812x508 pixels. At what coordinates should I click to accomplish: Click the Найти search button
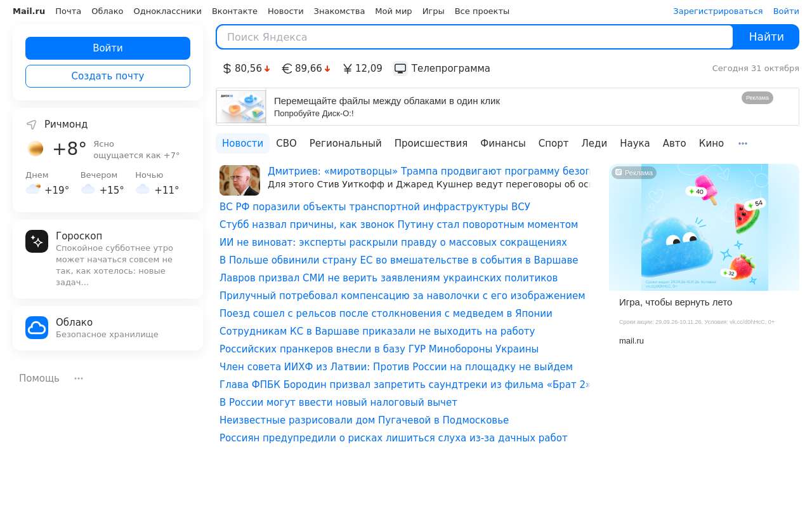click(766, 37)
